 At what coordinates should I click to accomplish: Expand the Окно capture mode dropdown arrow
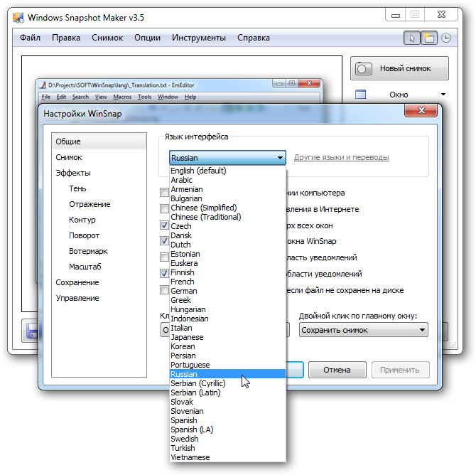tap(443, 94)
